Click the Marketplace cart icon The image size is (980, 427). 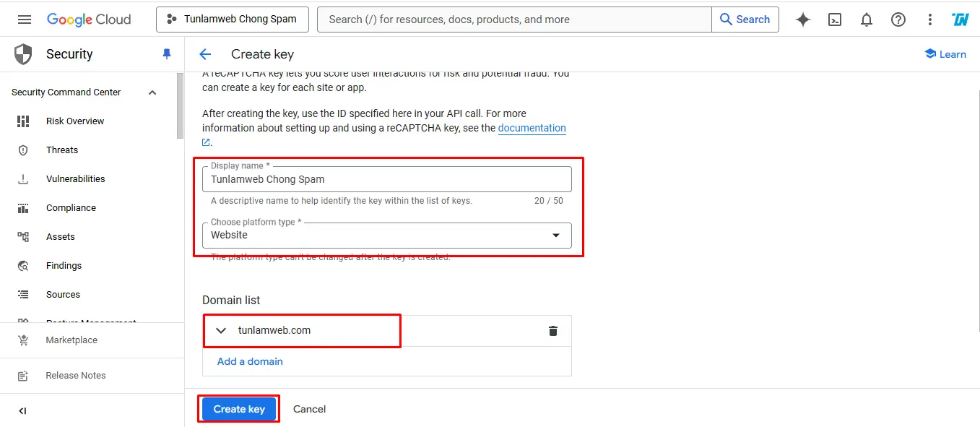[x=23, y=340]
